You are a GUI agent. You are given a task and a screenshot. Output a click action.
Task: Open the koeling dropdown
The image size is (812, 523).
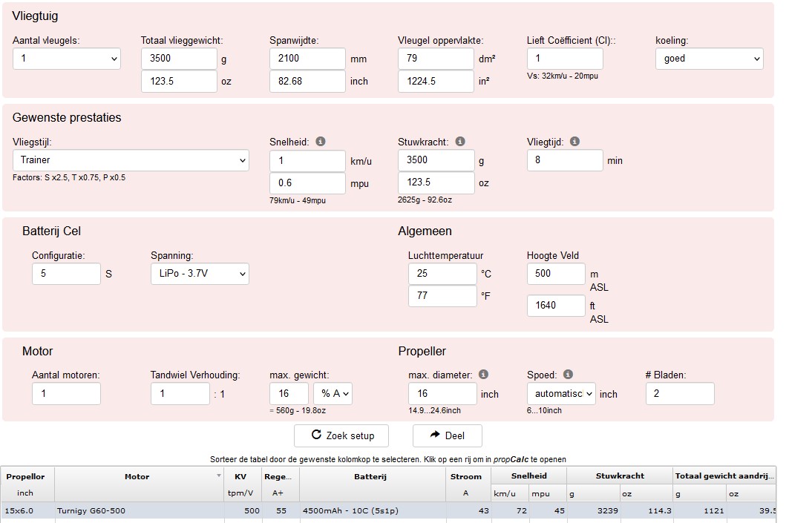click(710, 59)
